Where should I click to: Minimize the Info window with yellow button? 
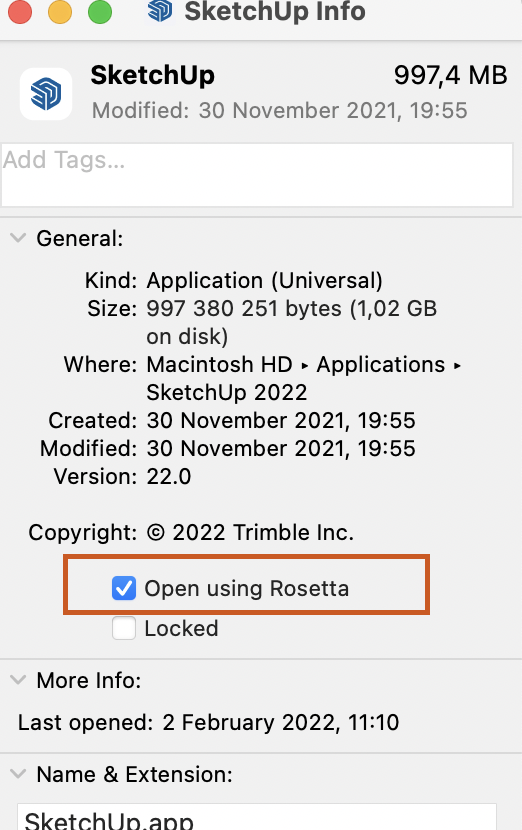pos(60,12)
